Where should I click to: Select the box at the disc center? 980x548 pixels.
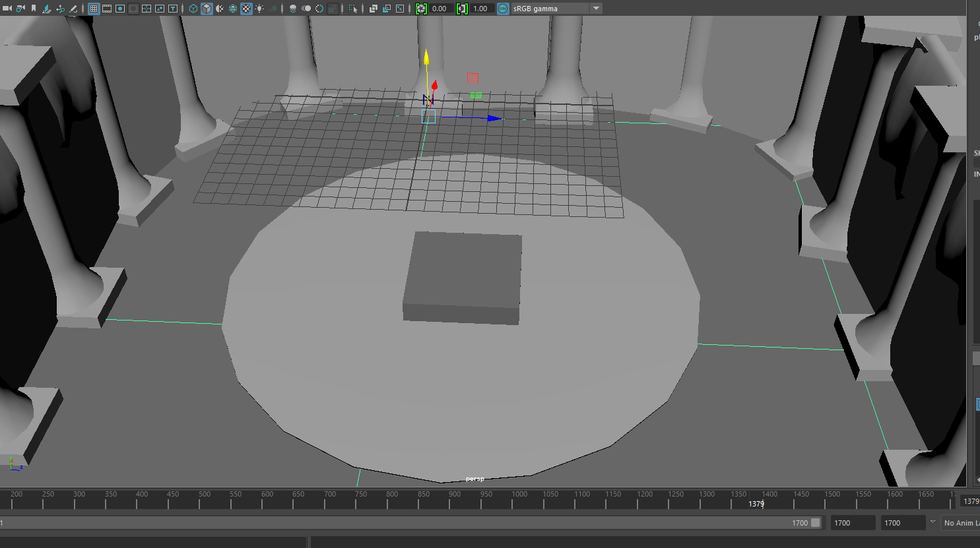pos(463,278)
